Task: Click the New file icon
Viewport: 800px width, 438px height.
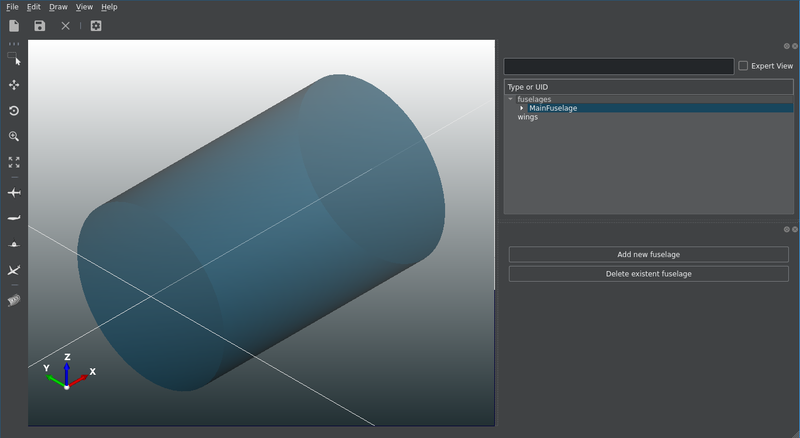Action: pos(14,26)
